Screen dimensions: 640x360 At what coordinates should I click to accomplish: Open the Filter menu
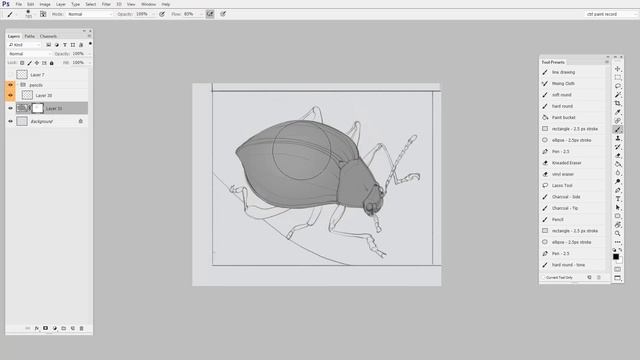[x=106, y=4]
